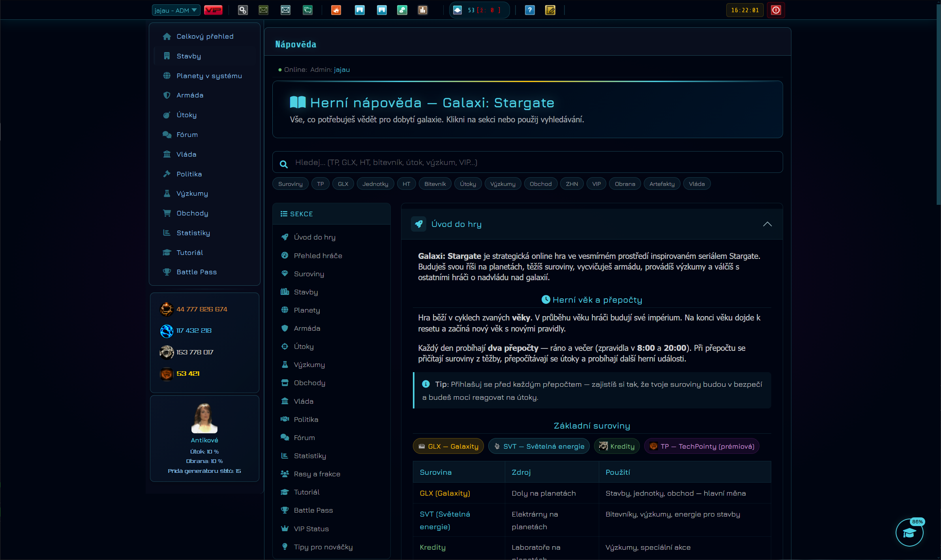Collapse the Úvod do hry section
The width and height of the screenshot is (941, 560).
(767, 224)
